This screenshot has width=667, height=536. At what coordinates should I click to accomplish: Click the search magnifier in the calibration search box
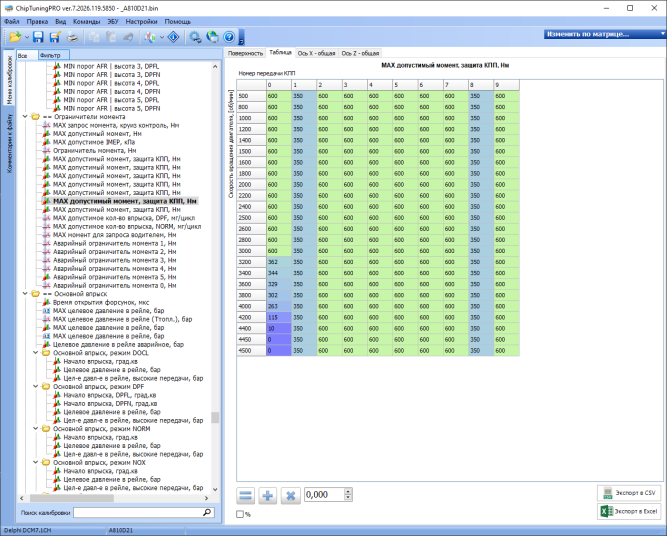tap(207, 512)
